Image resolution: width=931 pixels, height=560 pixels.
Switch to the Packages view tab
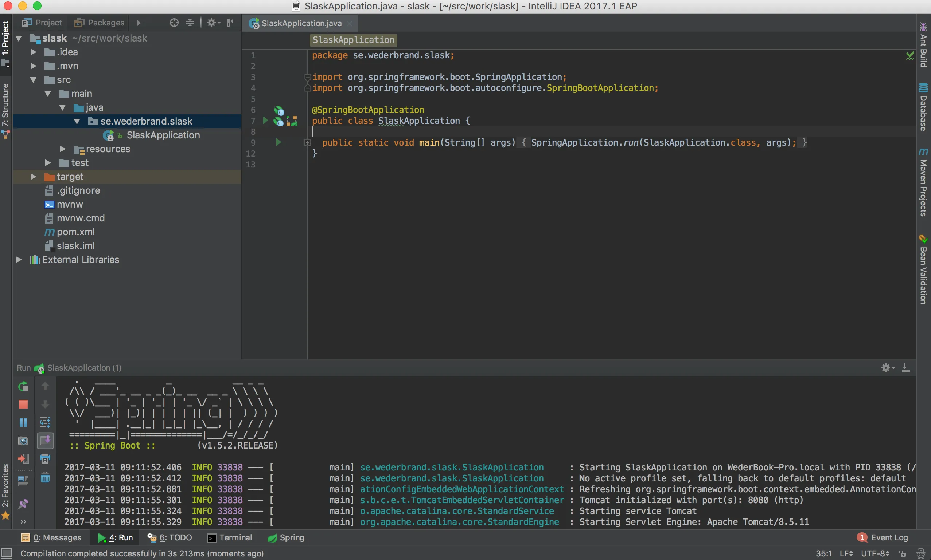coord(99,23)
